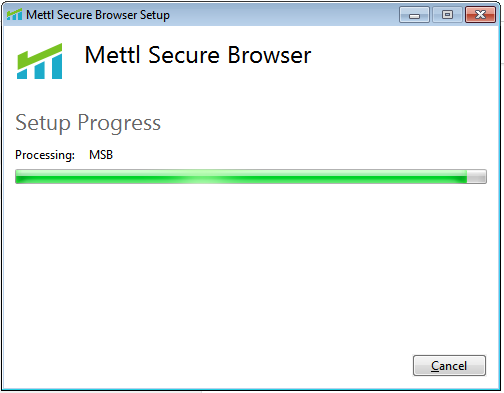Maximize the setup window
Image resolution: width=504 pixels, height=393 pixels.
[x=447, y=15]
